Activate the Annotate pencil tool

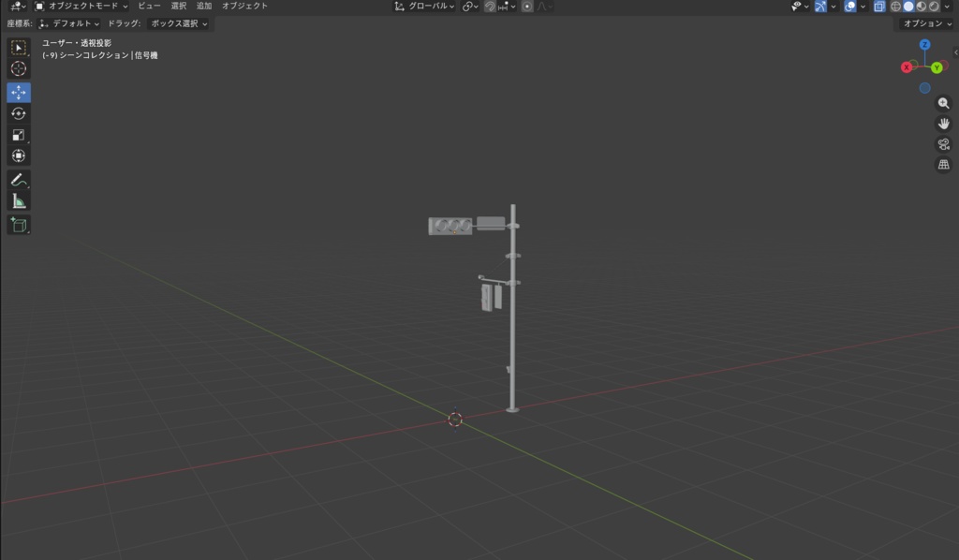(x=19, y=180)
